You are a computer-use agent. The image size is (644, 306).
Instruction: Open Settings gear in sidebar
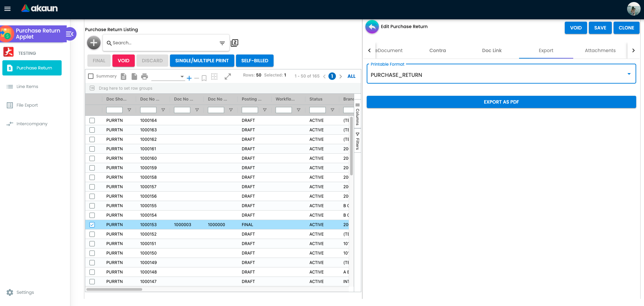tap(10, 292)
